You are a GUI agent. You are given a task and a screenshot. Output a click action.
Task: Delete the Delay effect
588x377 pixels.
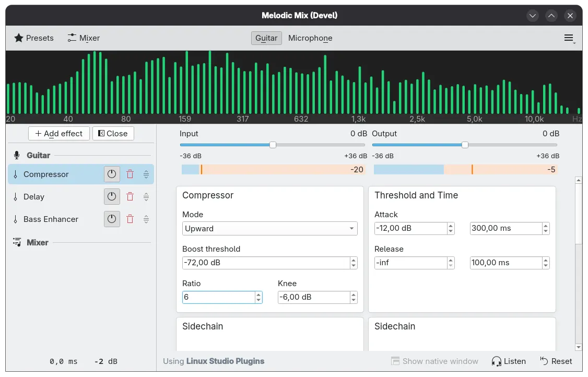[x=130, y=196]
